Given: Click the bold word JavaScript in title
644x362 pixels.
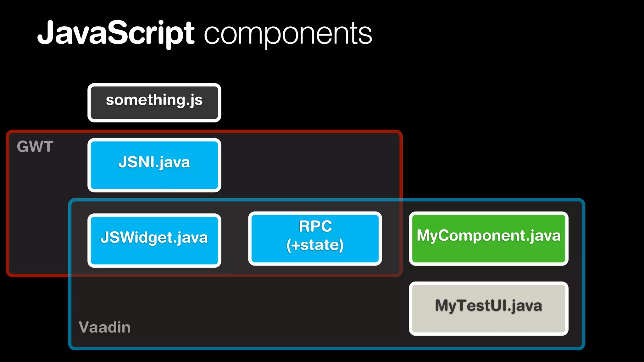Looking at the screenshot, I should click(x=116, y=33).
